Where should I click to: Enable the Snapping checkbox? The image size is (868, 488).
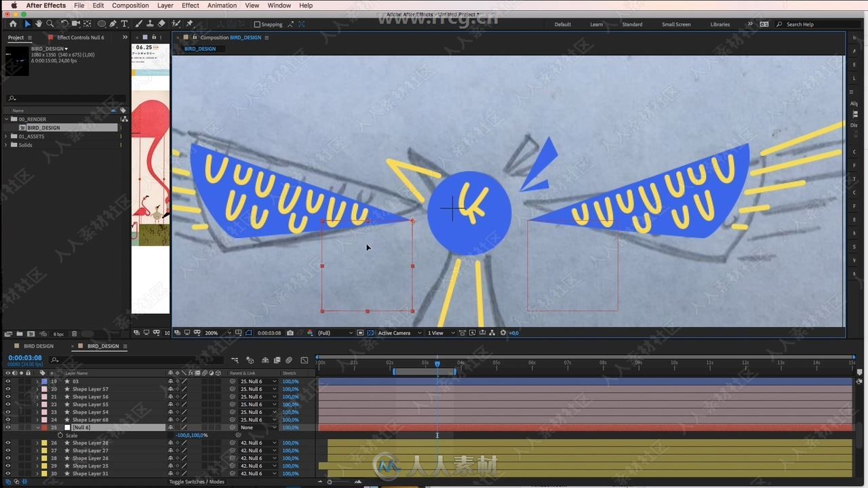[x=257, y=24]
